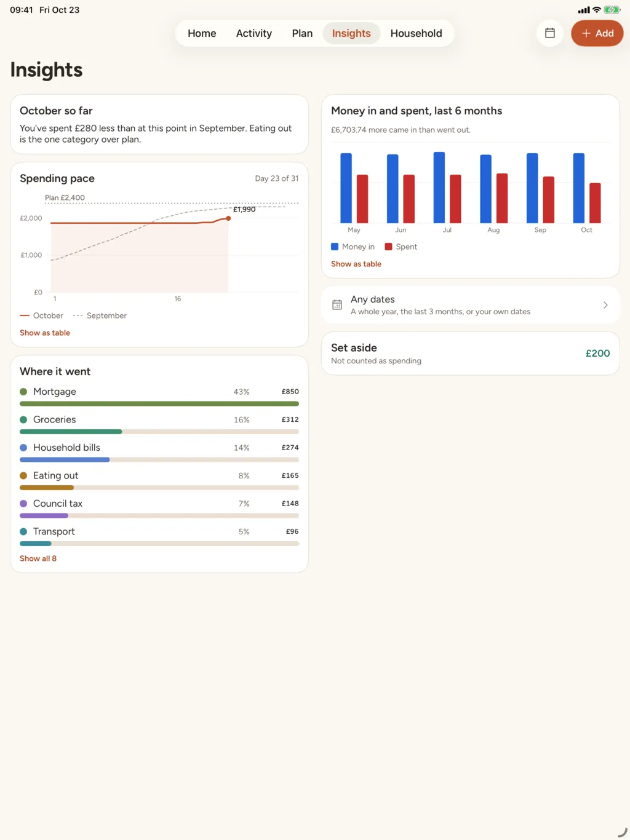The width and height of the screenshot is (630, 840).
Task: Click the October legend line marker
Action: (x=25, y=315)
